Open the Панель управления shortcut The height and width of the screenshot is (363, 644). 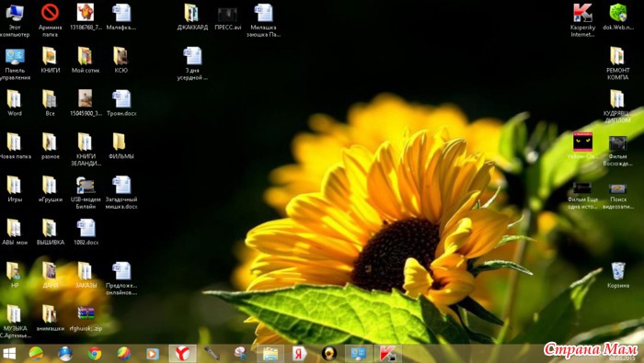(15, 63)
